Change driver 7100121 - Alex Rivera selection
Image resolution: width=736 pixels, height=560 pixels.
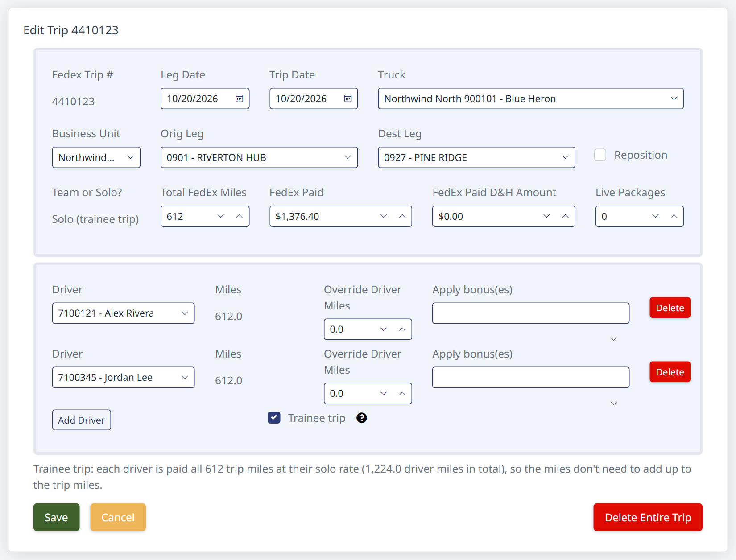123,313
